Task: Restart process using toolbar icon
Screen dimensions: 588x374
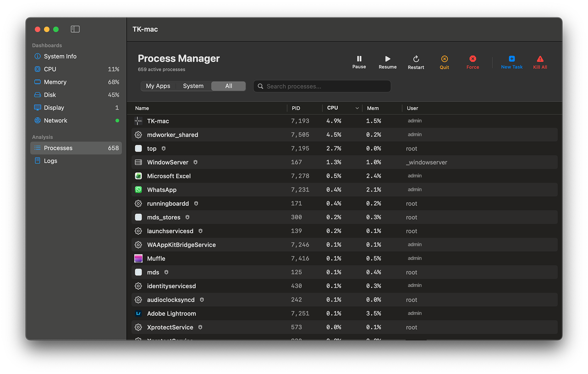Action: point(416,59)
